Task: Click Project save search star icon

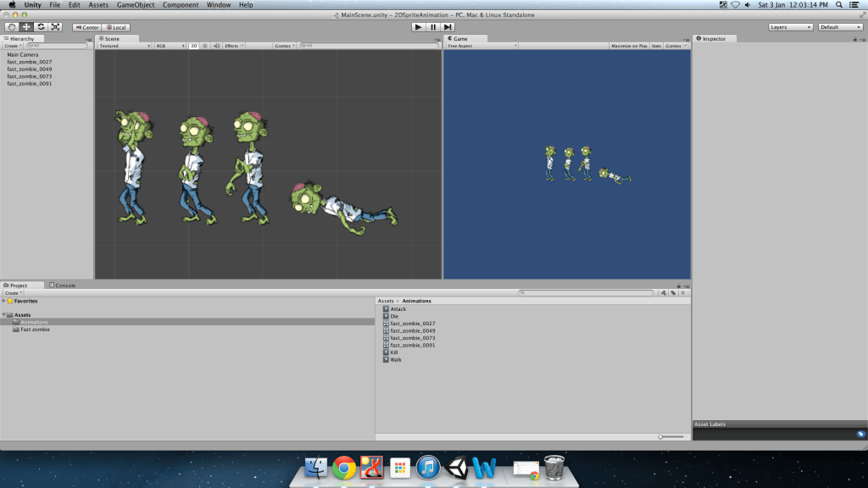Action: [x=683, y=293]
